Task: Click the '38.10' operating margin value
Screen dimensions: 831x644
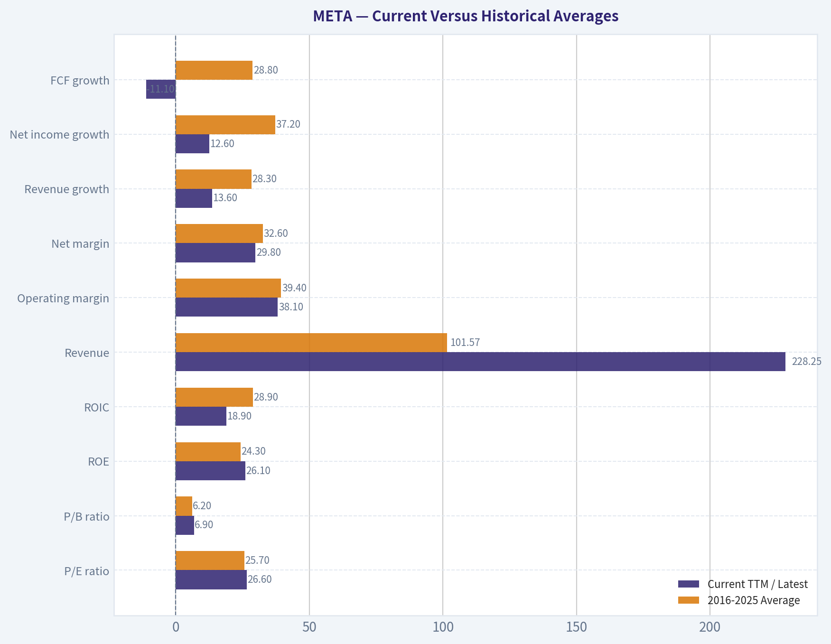Action: [291, 307]
